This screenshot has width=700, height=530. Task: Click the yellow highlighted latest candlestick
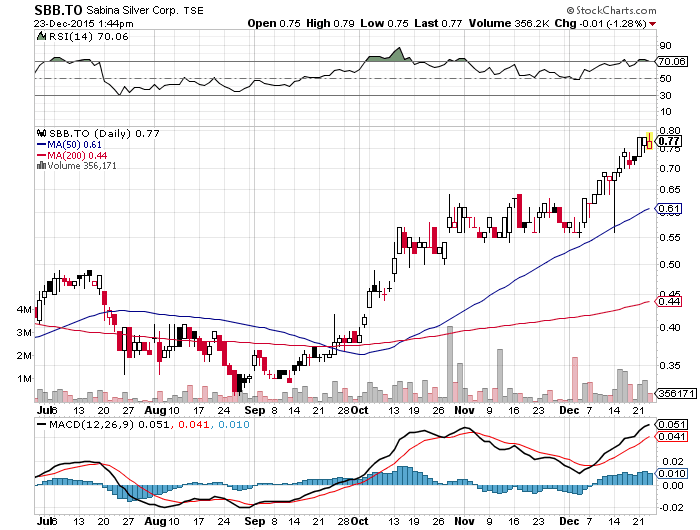(649, 141)
